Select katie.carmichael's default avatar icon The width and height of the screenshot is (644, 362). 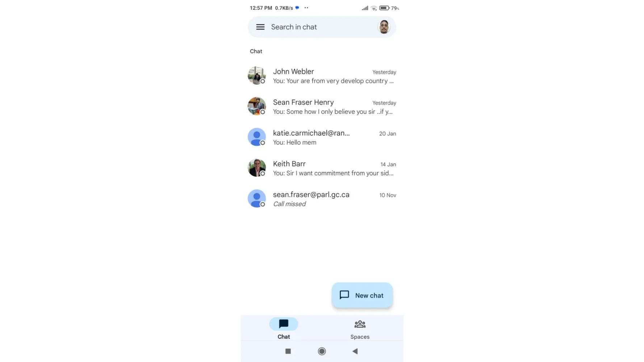pos(257,137)
